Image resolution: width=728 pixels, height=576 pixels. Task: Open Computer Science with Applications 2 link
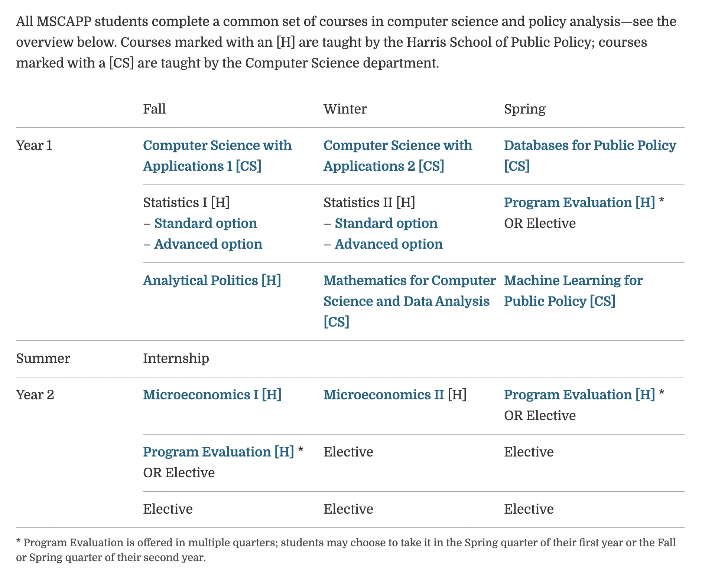(x=397, y=156)
